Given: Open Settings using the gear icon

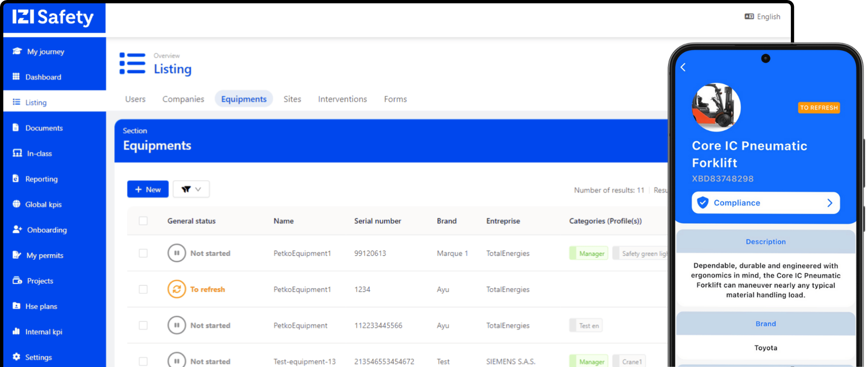Looking at the screenshot, I should pos(17,357).
